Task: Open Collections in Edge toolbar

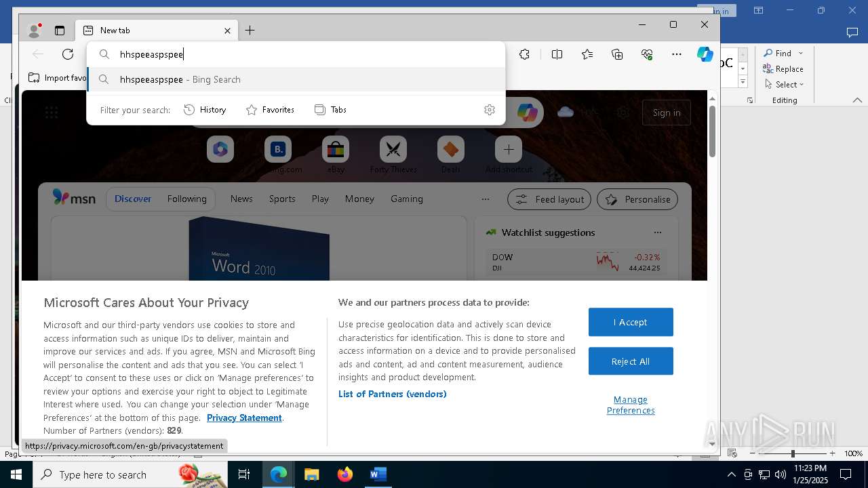Action: (617, 54)
